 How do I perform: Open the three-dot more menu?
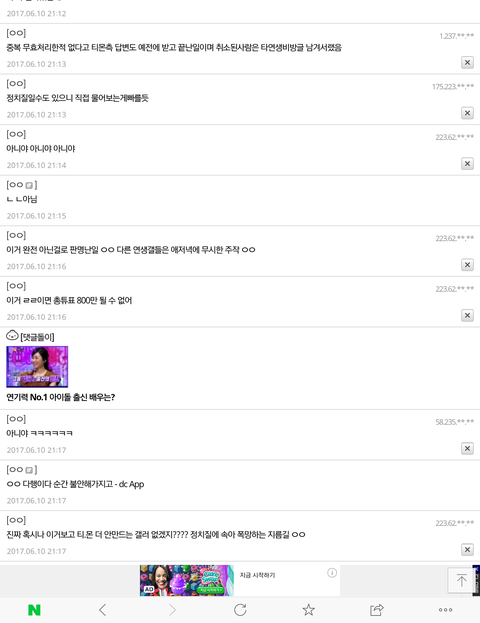click(445, 610)
